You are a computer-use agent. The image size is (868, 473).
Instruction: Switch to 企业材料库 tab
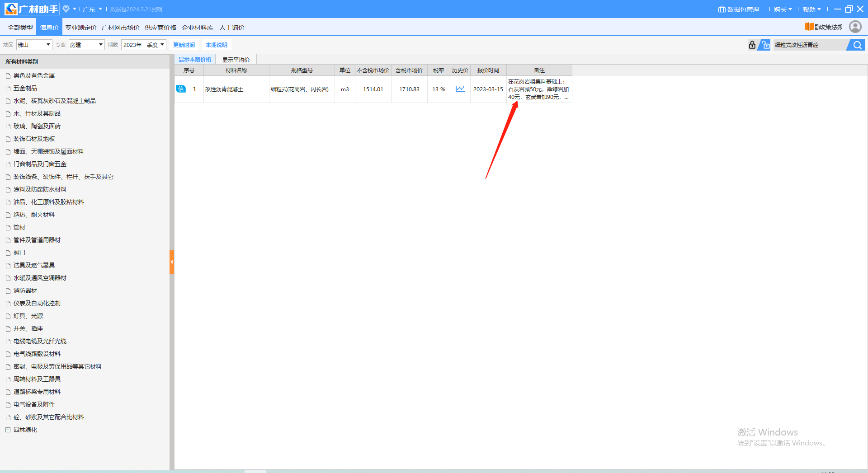[198, 28]
